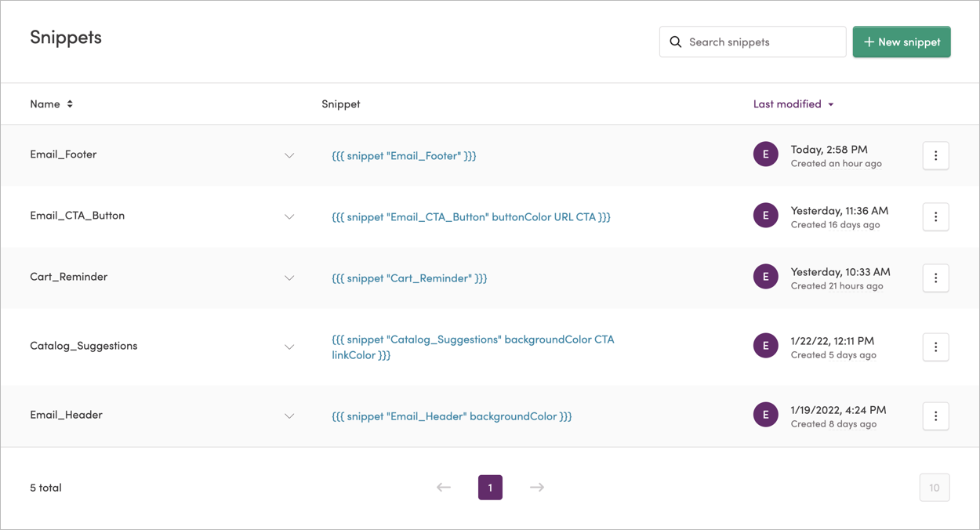The image size is (980, 530).
Task: Click user avatar E in Cart_Reminder row
Action: pyautogui.click(x=766, y=277)
